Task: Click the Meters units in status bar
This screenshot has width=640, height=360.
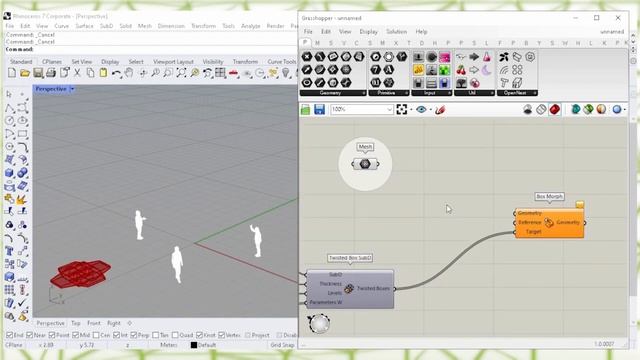Action: tap(169, 345)
